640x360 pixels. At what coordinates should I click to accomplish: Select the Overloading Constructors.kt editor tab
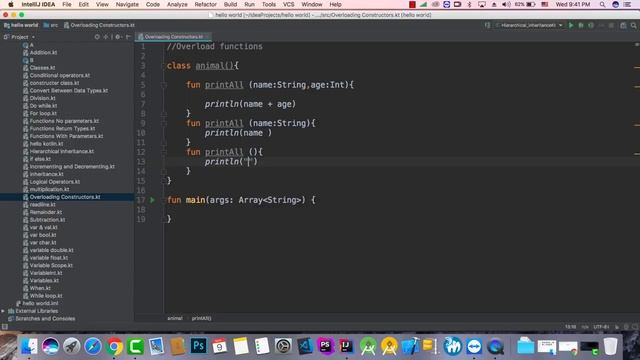point(173,37)
